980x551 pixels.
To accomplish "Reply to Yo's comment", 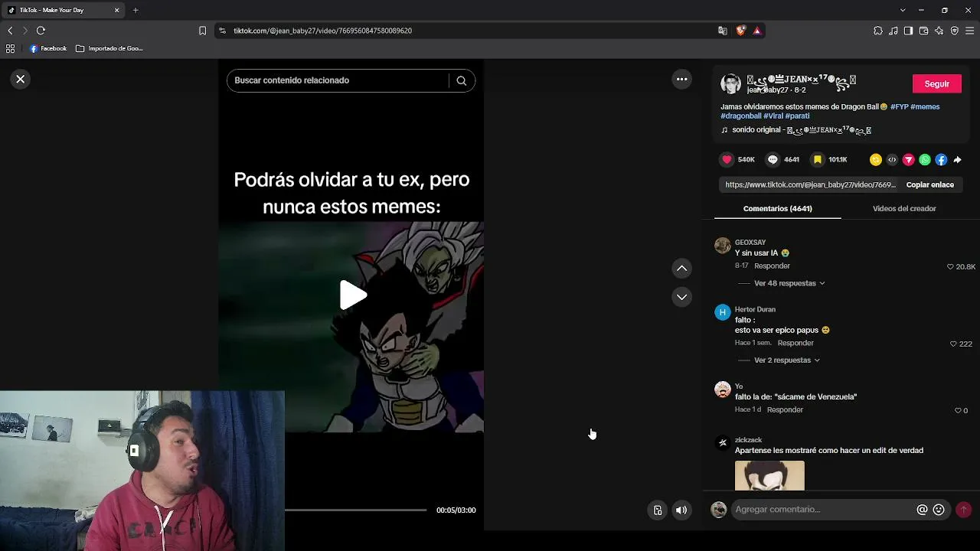I will (x=785, y=409).
